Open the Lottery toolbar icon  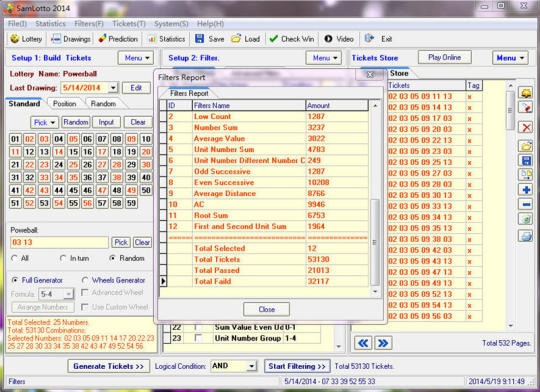tap(26, 39)
